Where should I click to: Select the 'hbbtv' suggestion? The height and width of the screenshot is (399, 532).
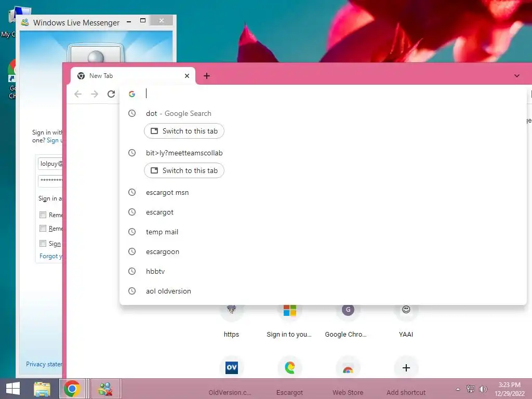323,271
